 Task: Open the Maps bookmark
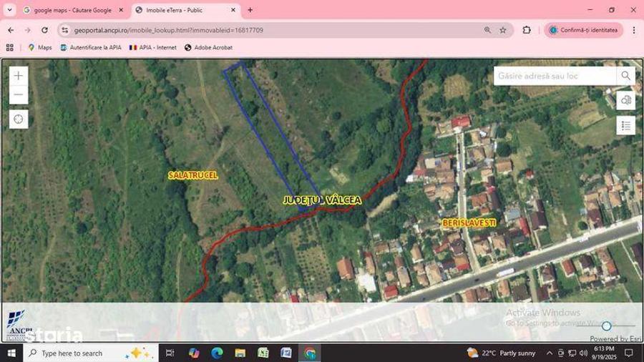click(40, 48)
